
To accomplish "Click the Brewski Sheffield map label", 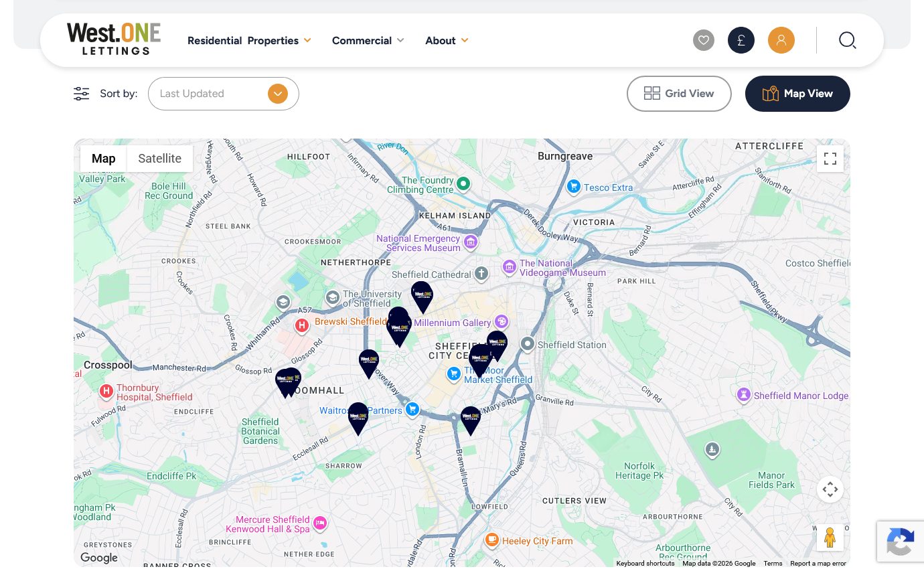I will 351,322.
